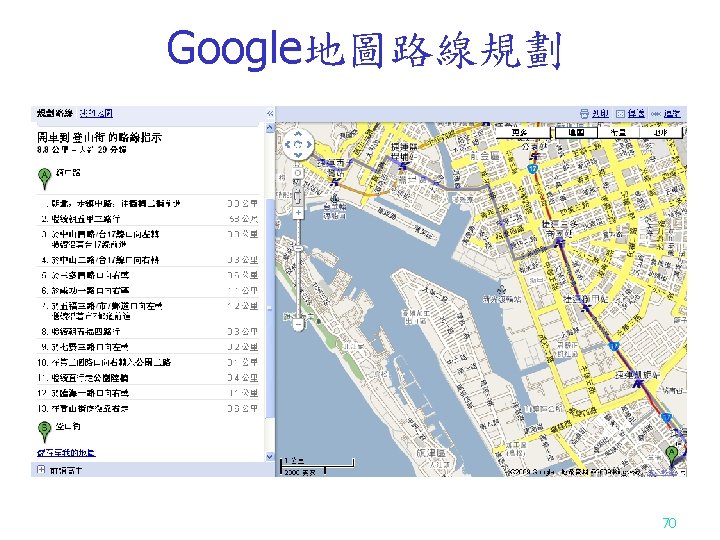Screen dimensions: 720x540
Task: Click the printer icon in the map header
Action: coord(584,113)
